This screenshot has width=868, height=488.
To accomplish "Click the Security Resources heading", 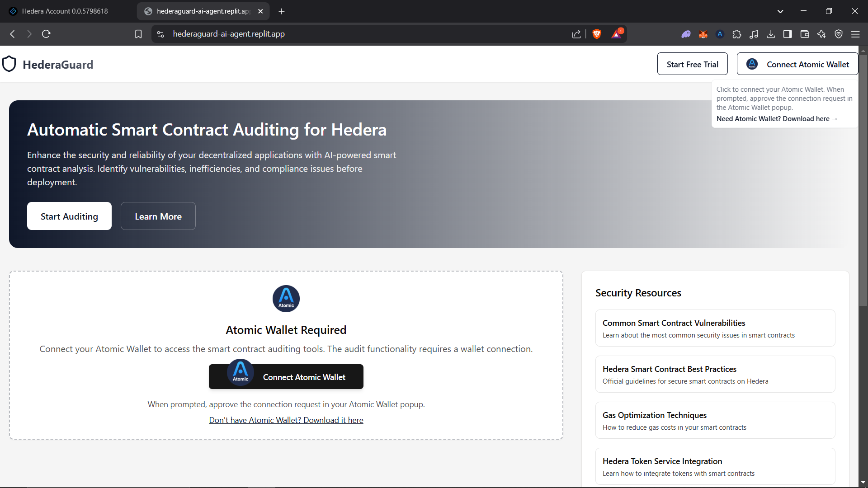I will [638, 293].
